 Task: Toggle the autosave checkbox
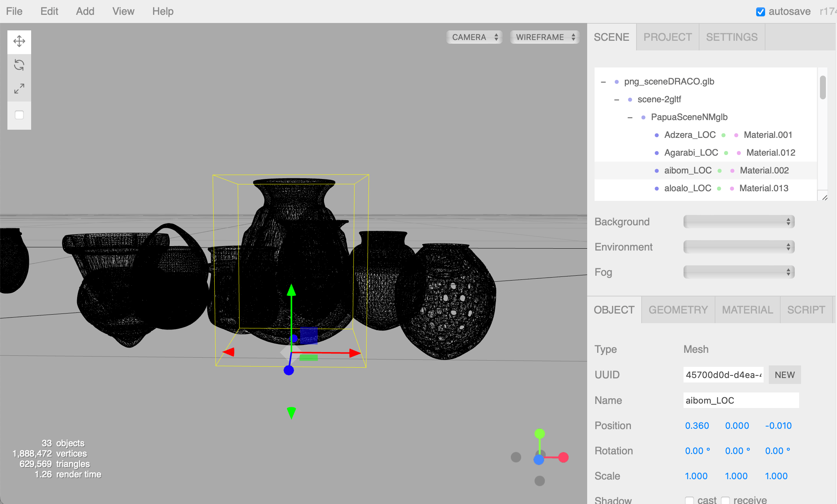click(x=760, y=12)
